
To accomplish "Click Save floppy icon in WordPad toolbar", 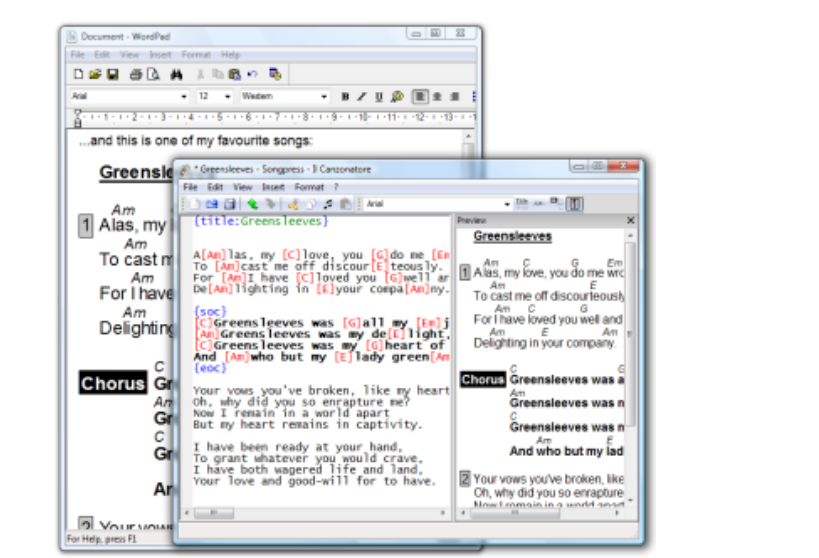I will (112, 74).
